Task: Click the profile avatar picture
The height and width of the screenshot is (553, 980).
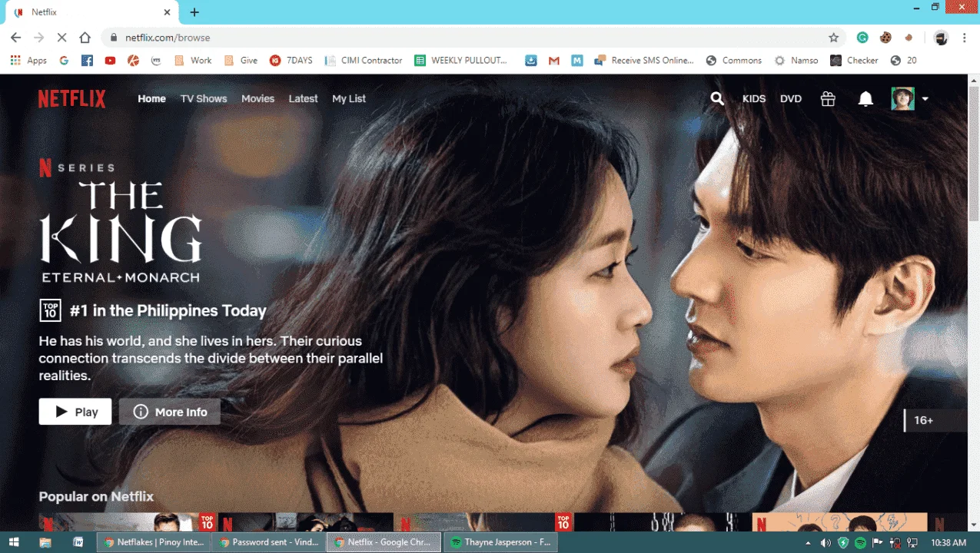Action: tap(902, 98)
